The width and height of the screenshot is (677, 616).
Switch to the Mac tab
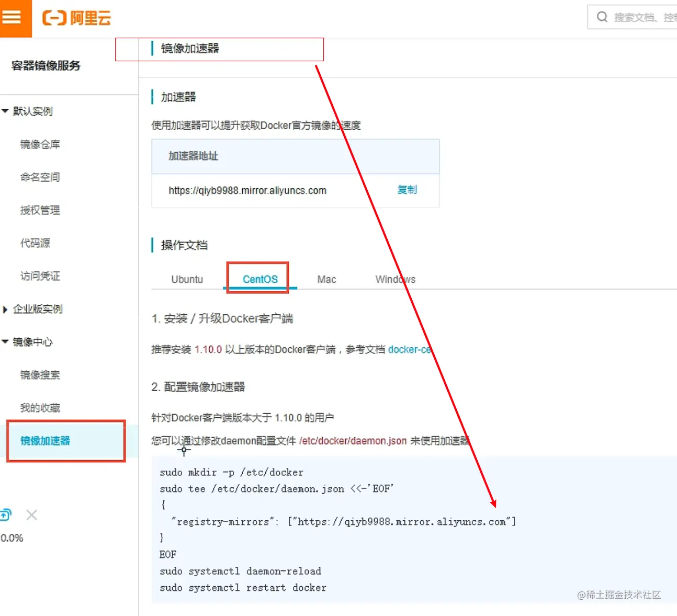(x=326, y=279)
